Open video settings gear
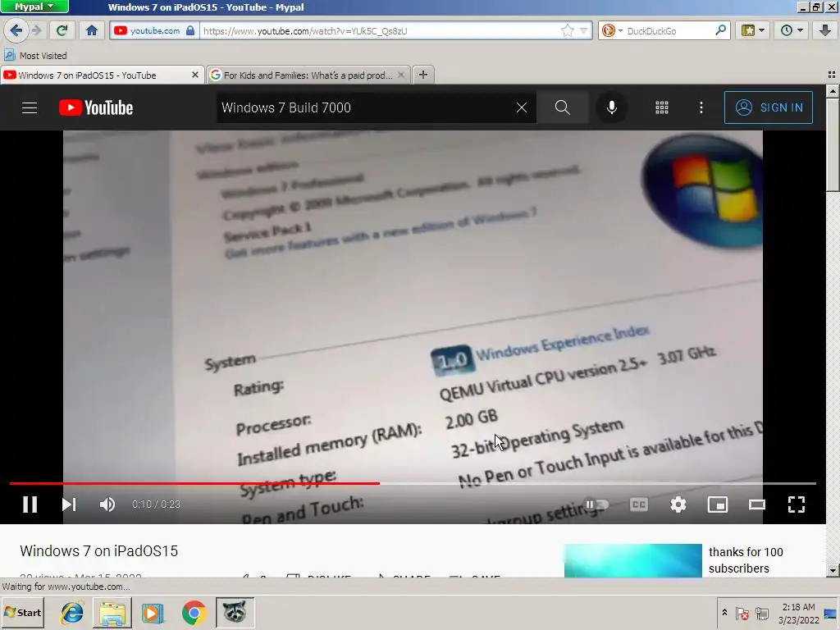840x630 pixels. click(x=678, y=504)
